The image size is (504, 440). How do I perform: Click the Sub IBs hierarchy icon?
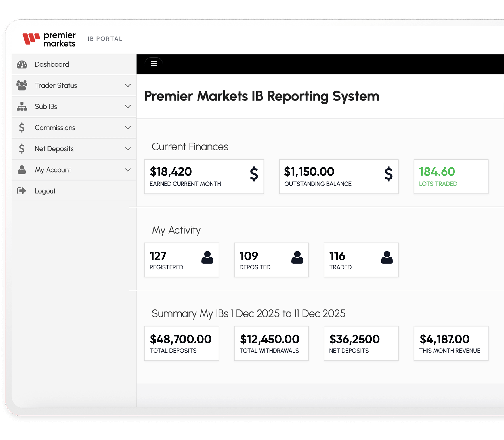(x=22, y=107)
